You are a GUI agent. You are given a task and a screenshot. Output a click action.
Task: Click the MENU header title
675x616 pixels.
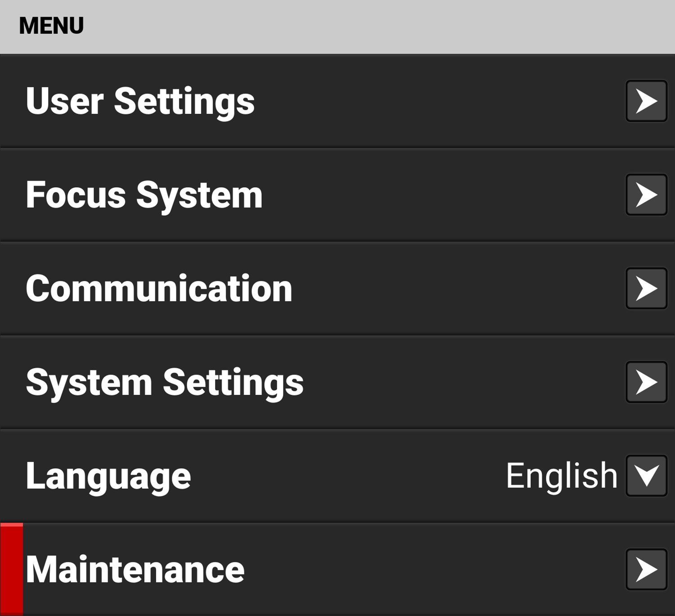51,26
